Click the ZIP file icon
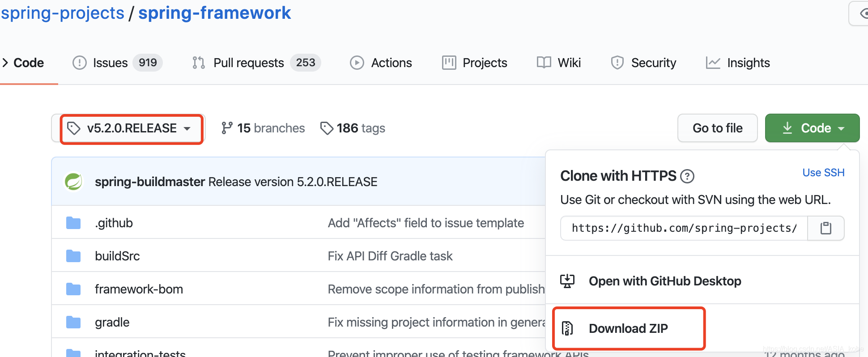 pos(567,328)
